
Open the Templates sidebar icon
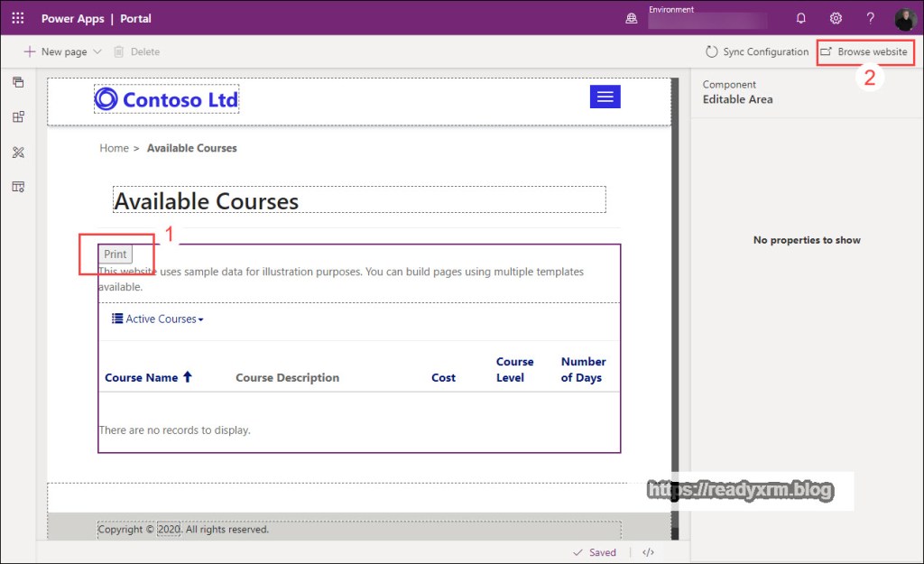(18, 187)
